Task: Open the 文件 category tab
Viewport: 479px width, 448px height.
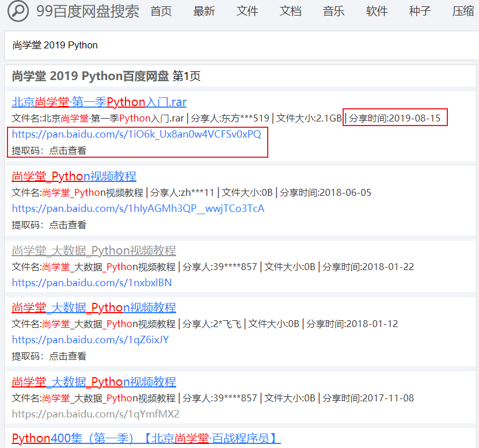Action: click(x=247, y=12)
